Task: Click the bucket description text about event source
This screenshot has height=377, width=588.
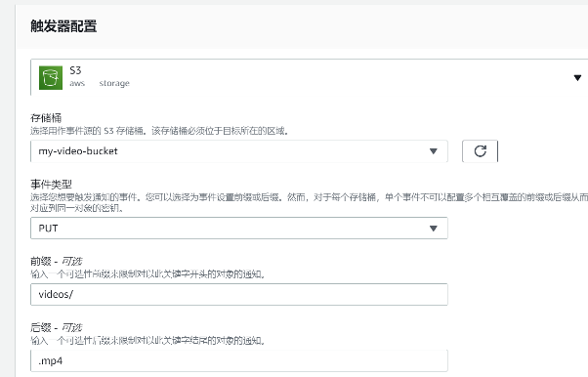Action: 159,131
